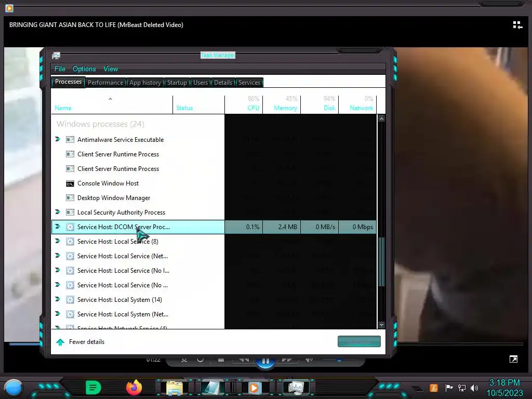Viewport: 532px width, 399px height.
Task: Sort by the CPU column header
Action: 244,104
